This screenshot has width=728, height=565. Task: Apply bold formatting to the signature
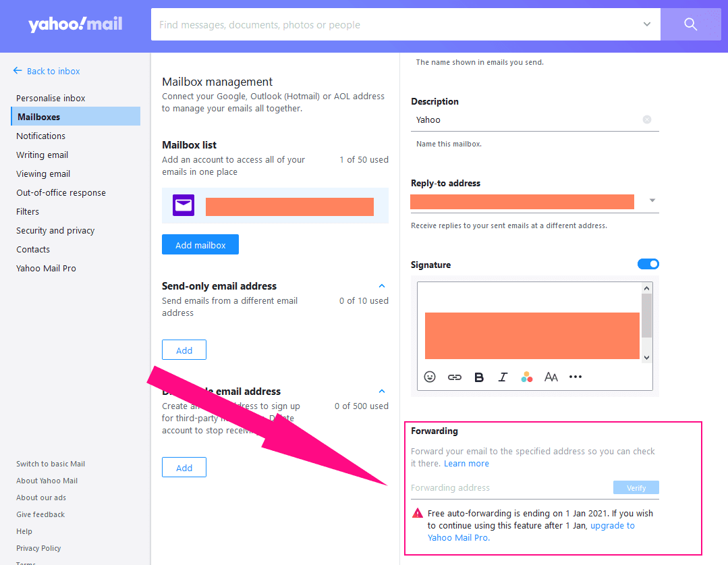click(478, 377)
